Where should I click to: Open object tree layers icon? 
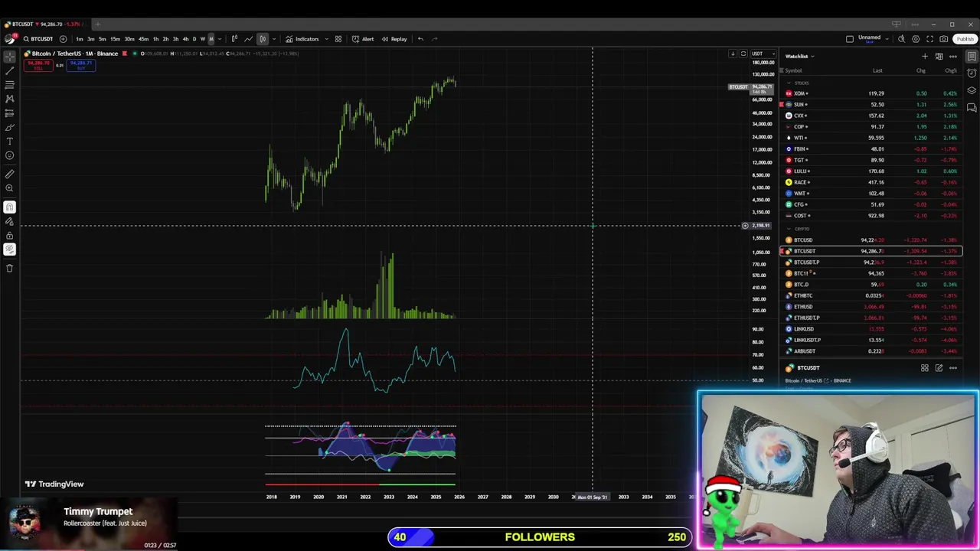click(972, 90)
